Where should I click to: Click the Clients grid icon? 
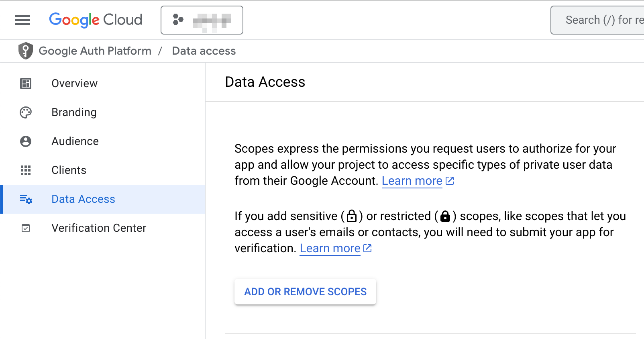pos(26,170)
